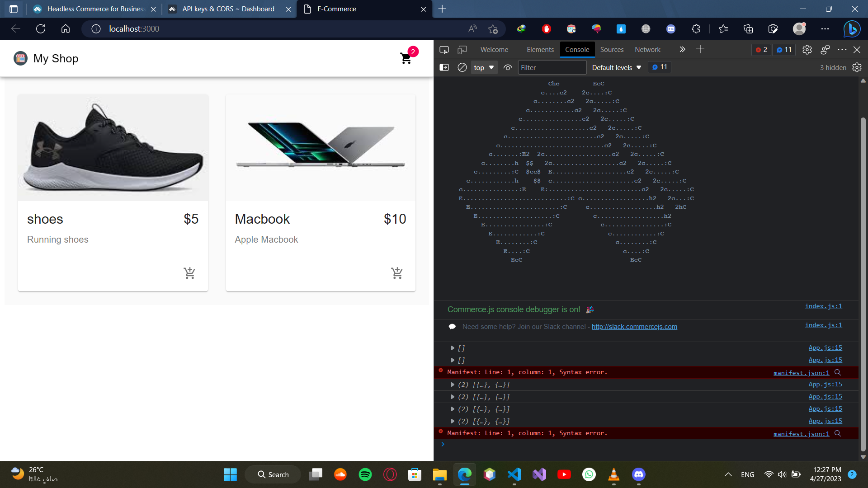The image size is (868, 488).
Task: Toggle the console sidebar panel
Action: tap(444, 67)
